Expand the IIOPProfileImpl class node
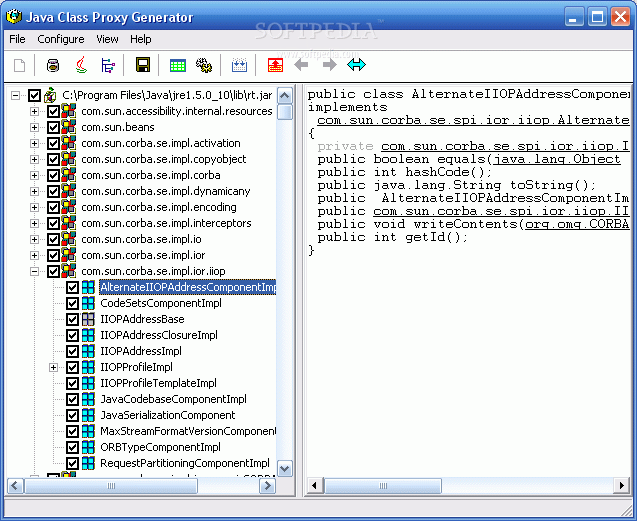Viewport: 637px width, 521px height. pos(53,367)
